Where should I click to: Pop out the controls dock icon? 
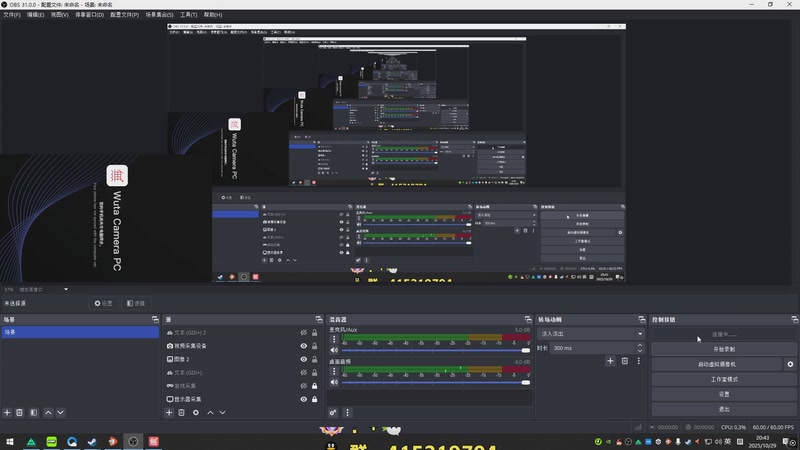(794, 319)
